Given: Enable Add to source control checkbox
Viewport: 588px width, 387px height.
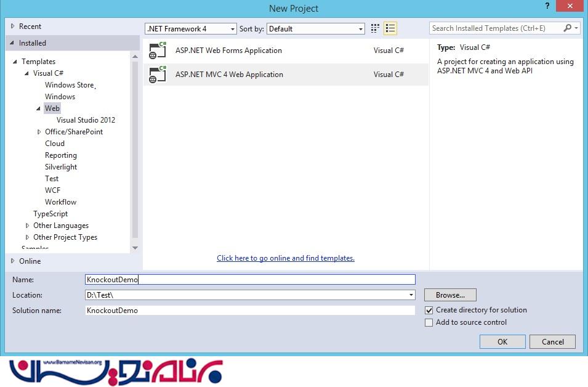Looking at the screenshot, I should [429, 322].
